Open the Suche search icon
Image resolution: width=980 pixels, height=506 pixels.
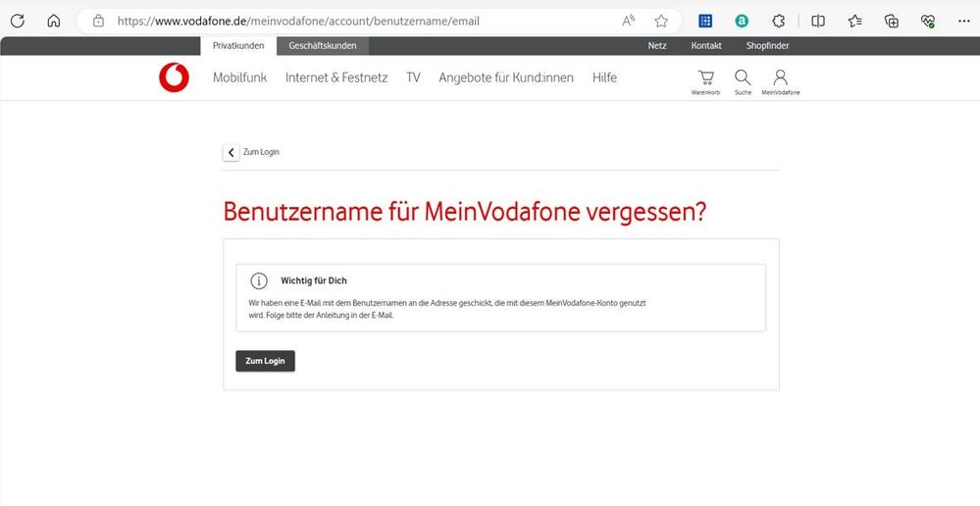click(743, 81)
